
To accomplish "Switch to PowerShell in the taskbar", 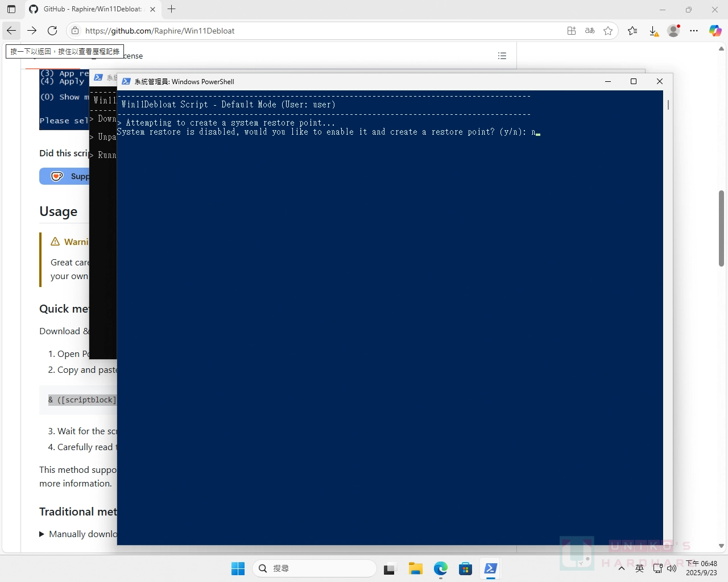I will (x=490, y=568).
